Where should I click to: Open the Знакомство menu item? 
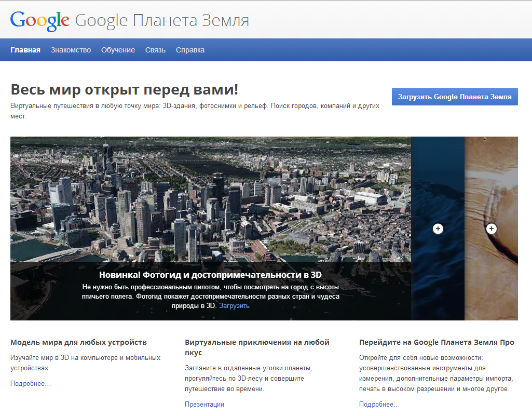tap(71, 50)
